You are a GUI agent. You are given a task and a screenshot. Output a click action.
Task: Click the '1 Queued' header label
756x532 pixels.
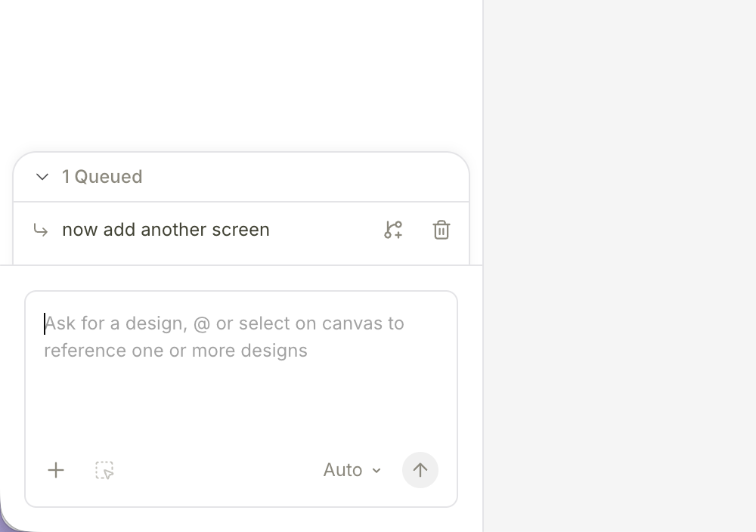[102, 177]
